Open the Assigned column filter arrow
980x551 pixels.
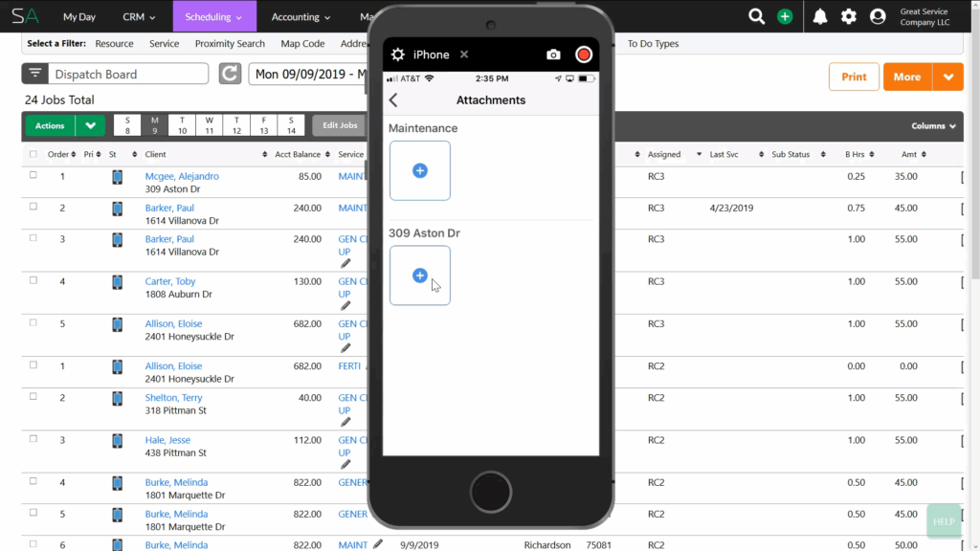(699, 154)
